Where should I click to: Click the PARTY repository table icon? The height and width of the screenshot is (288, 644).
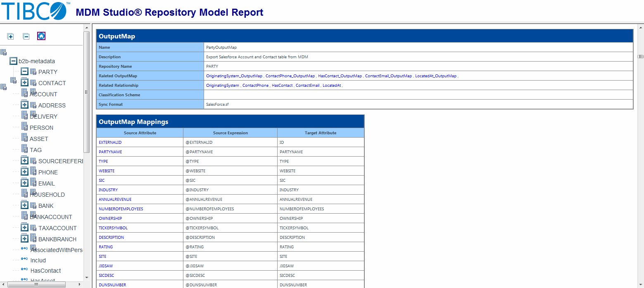[x=33, y=71]
